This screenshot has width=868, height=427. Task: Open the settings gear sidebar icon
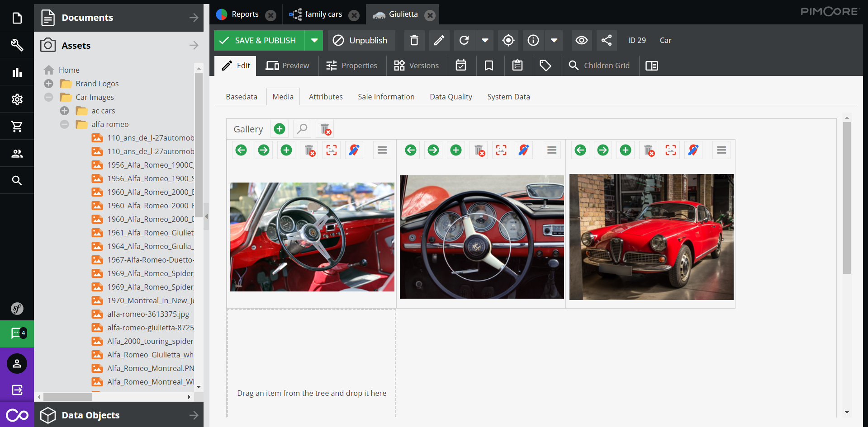(x=17, y=99)
